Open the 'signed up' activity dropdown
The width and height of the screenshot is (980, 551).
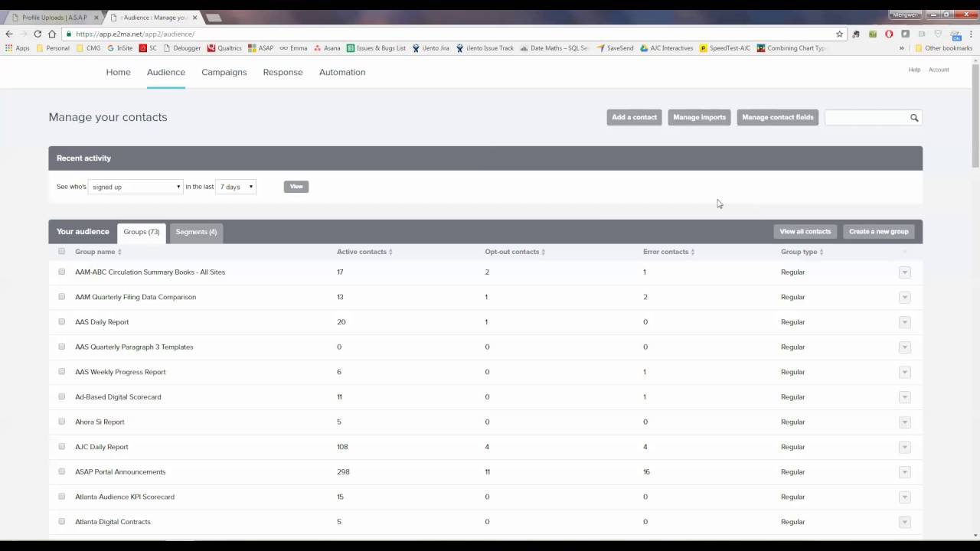(x=136, y=187)
